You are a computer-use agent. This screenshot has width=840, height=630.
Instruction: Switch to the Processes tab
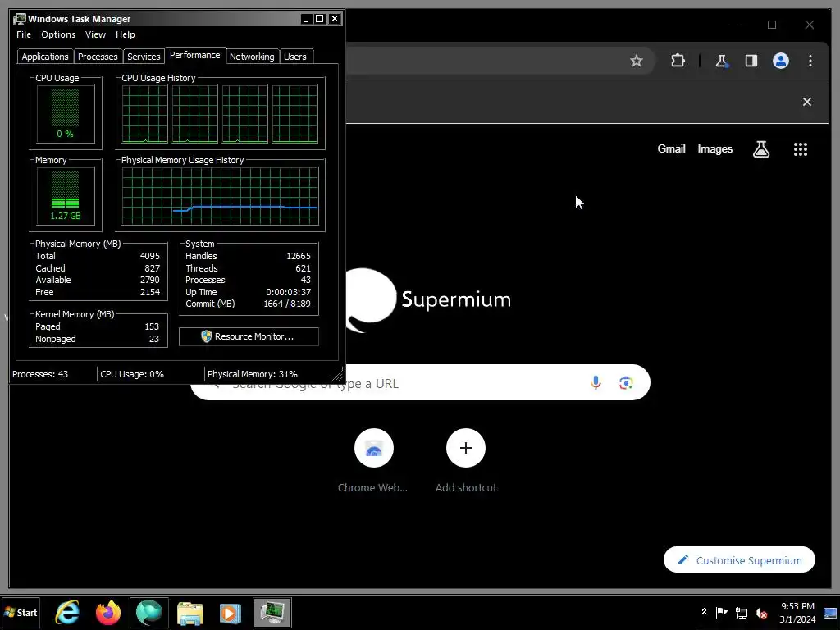[98, 57]
